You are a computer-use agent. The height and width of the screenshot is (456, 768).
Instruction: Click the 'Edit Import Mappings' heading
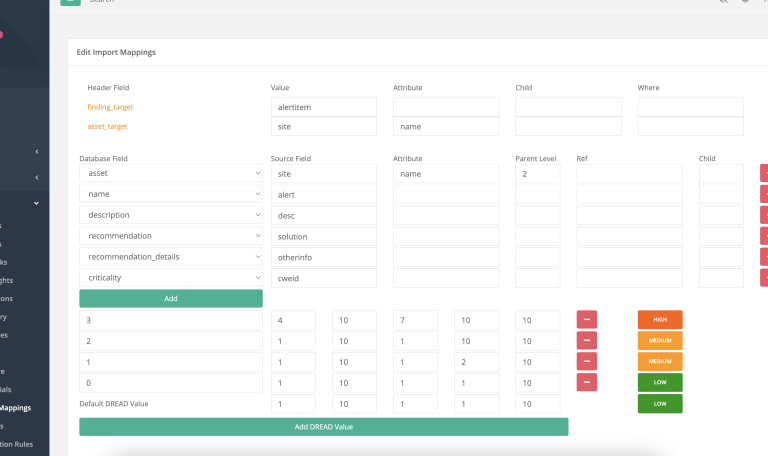(116, 52)
